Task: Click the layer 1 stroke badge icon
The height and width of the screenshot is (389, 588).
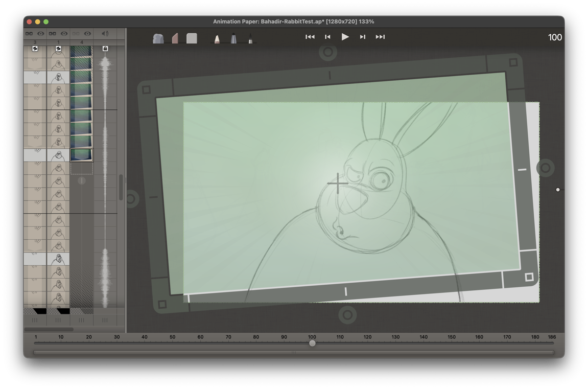Action: tap(58, 49)
